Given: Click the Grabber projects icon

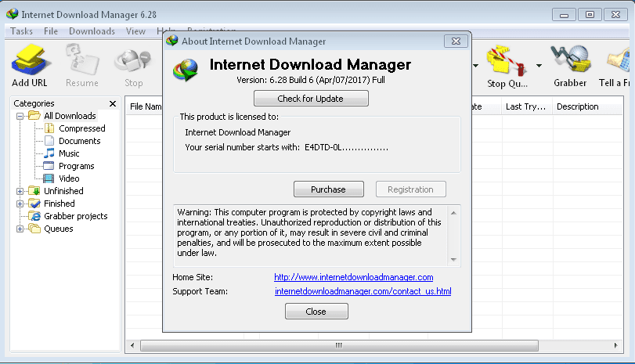Looking at the screenshot, I should click(34, 216).
